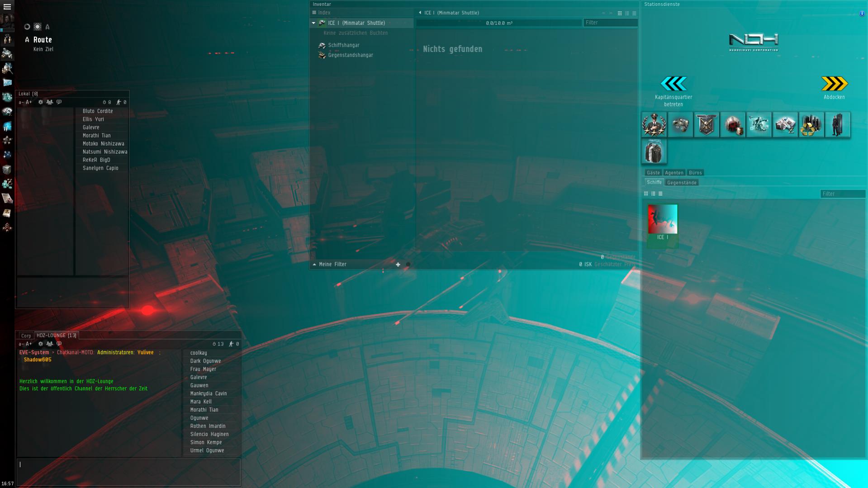The width and height of the screenshot is (868, 488).
Task: Increase HDZ-LOUNGE font with A+
Action: click(29, 344)
